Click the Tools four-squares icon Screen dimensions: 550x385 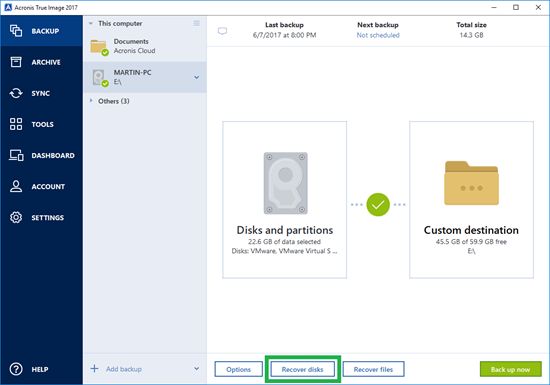point(16,124)
